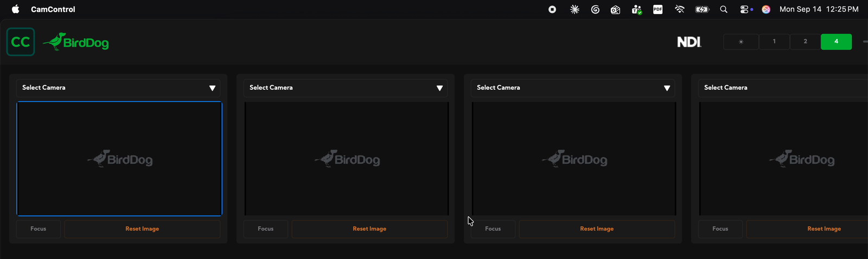This screenshot has height=259, width=868.
Task: Click the BirdDog logo in the header
Action: click(x=76, y=42)
